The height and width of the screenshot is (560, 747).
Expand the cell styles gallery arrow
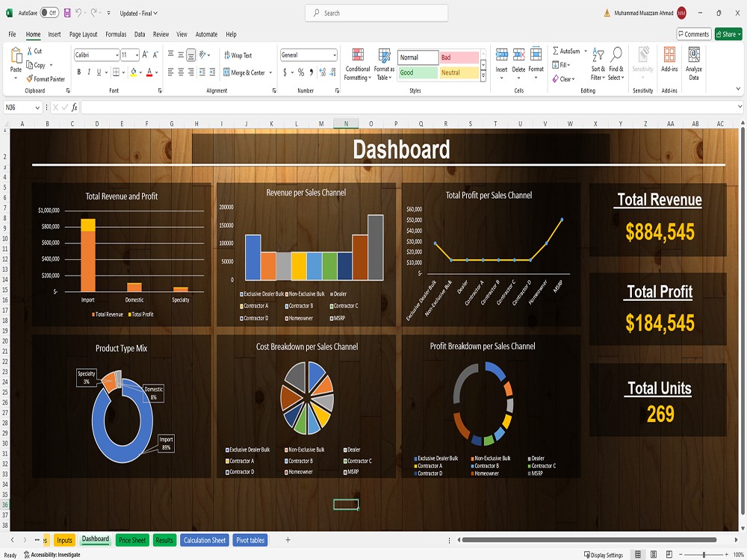tap(483, 75)
